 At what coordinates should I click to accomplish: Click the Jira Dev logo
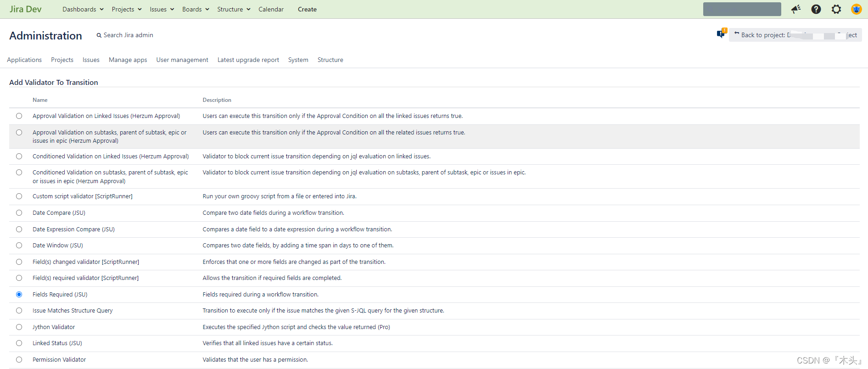point(25,9)
